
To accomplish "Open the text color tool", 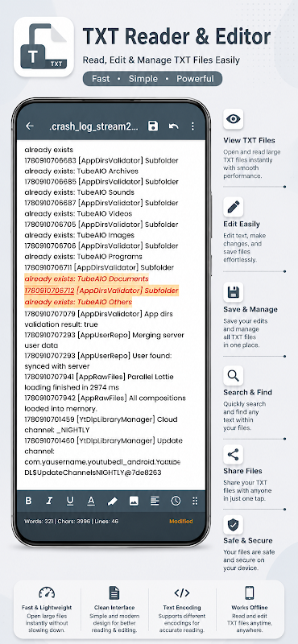I will pos(91,501).
